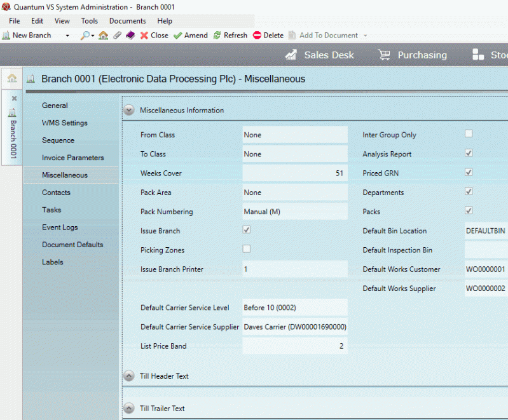Click the Issue Branch Printer field
Image resolution: width=508 pixels, height=420 pixels.
pyautogui.click(x=295, y=269)
